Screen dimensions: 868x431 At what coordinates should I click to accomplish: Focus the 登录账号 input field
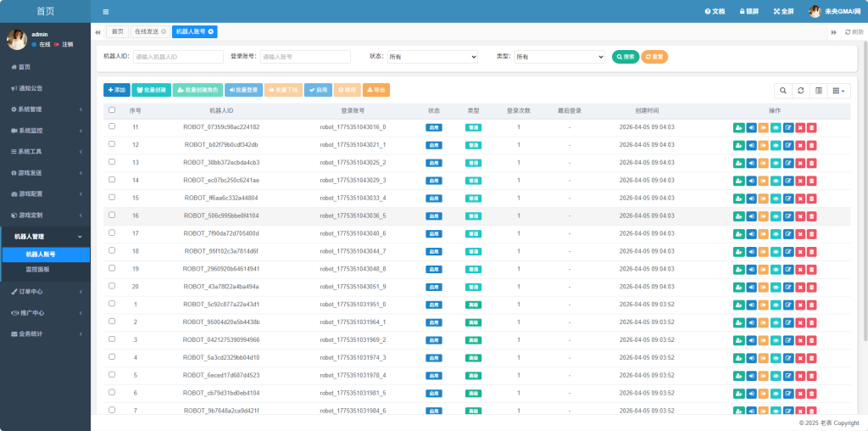(305, 57)
